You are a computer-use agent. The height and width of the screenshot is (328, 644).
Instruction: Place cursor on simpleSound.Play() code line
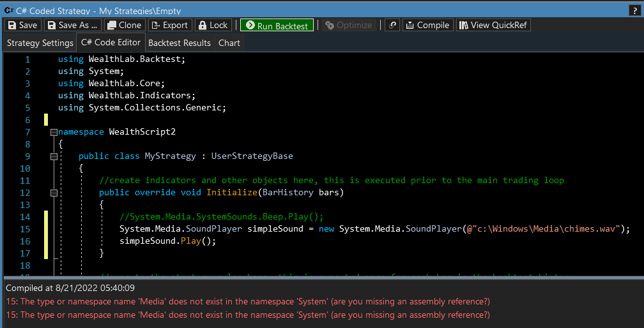[168, 241]
